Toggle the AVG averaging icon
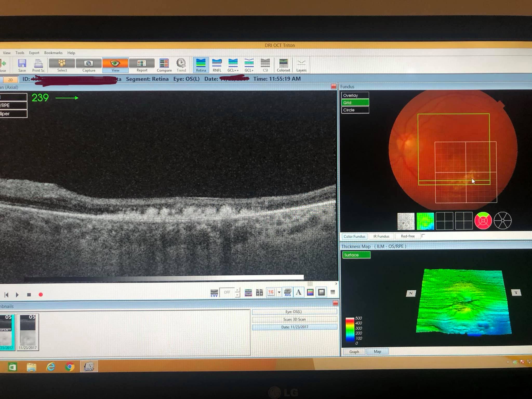 288,292
